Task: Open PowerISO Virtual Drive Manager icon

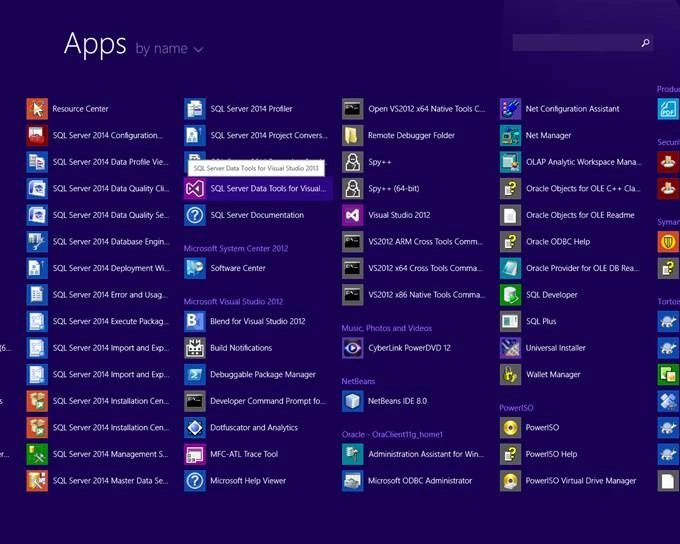Action: pyautogui.click(x=510, y=480)
